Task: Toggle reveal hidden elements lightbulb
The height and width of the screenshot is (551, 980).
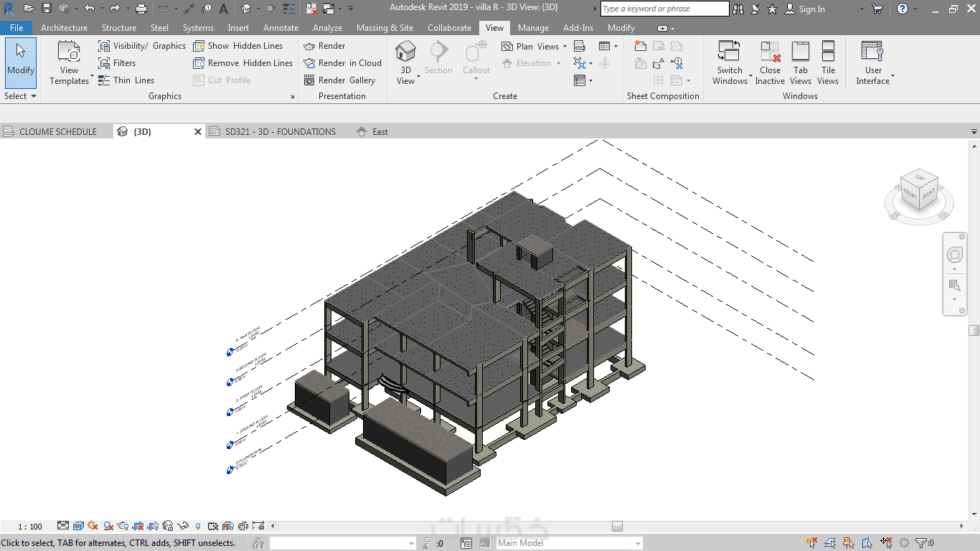Action: pos(198,526)
